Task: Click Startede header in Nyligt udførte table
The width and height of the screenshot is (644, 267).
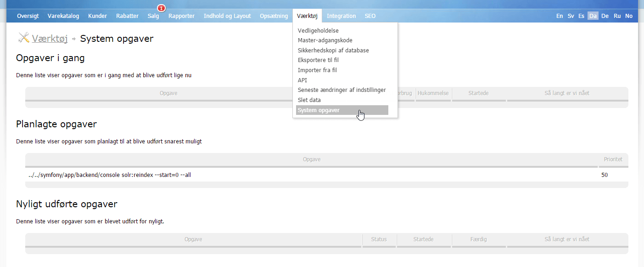Action: [x=424, y=239]
